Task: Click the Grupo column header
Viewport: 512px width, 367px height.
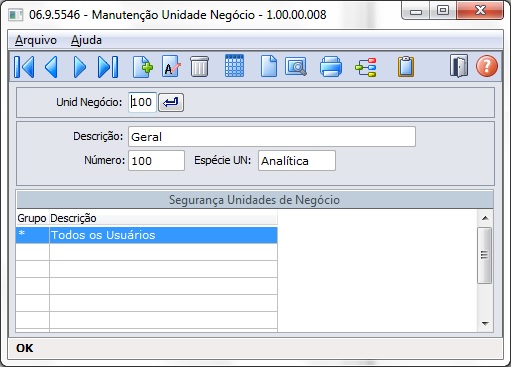Action: [x=32, y=218]
